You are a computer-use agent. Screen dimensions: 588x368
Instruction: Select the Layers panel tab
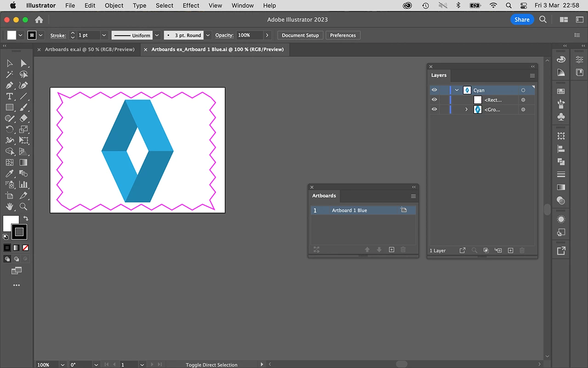[x=439, y=75]
